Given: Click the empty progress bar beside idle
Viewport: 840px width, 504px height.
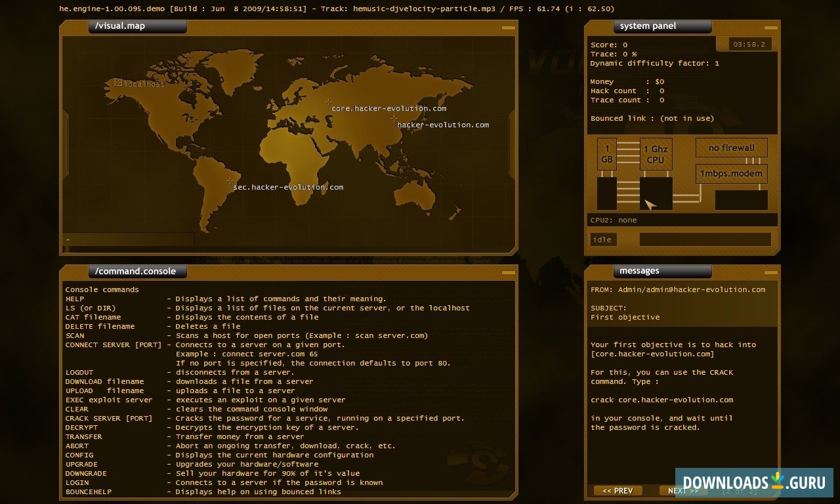Looking at the screenshot, I should click(705, 240).
